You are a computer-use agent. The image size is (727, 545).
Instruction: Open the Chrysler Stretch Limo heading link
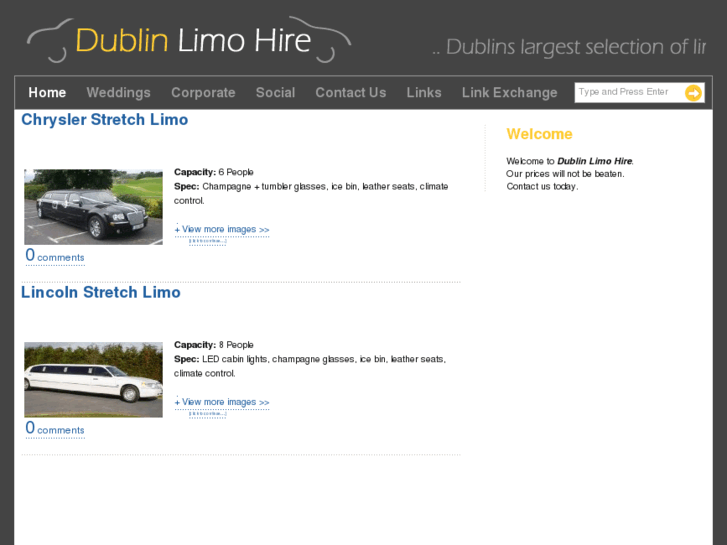(x=105, y=120)
